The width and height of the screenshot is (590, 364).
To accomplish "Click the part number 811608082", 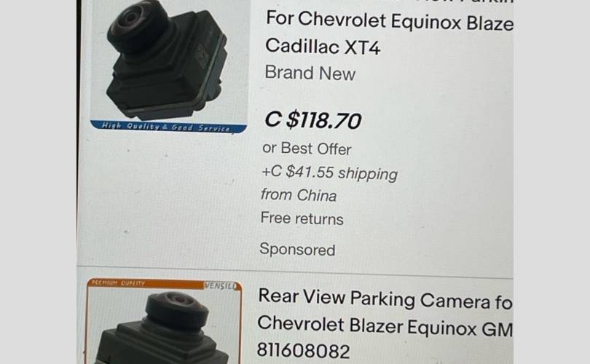I will [x=303, y=350].
